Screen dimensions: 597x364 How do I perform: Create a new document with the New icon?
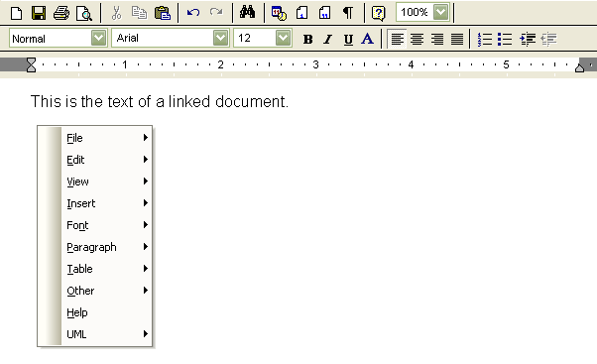pos(17,13)
